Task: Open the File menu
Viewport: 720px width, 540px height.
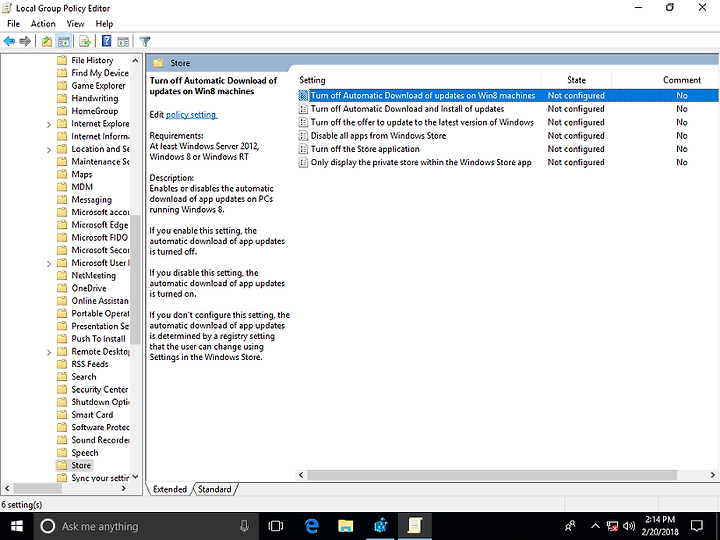Action: pyautogui.click(x=13, y=23)
